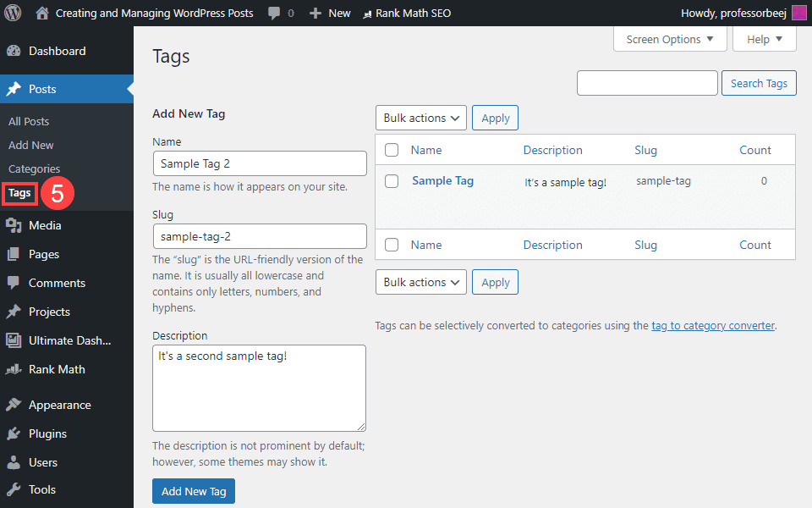812x508 pixels.
Task: Select all tags with the header checkbox
Action: [392, 149]
